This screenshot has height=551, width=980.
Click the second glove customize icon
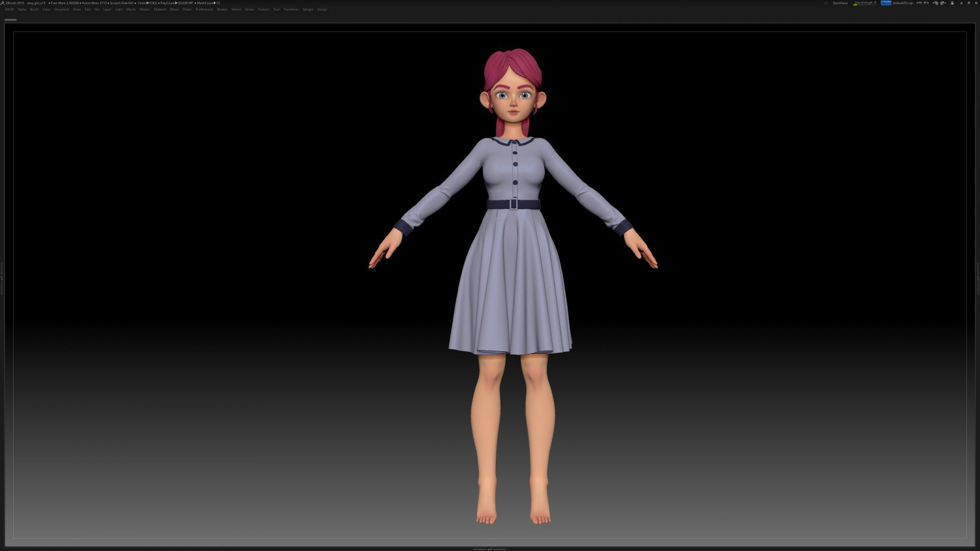coord(943,3)
